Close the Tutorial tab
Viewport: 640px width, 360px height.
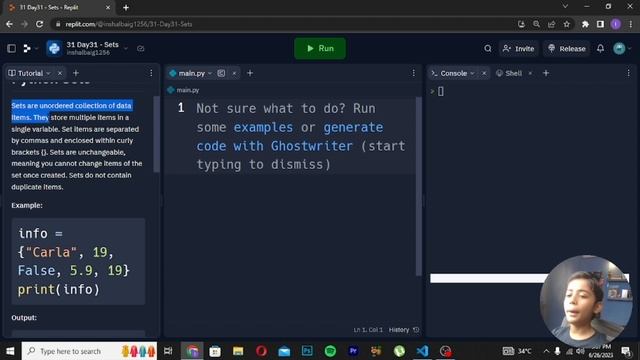pos(60,73)
